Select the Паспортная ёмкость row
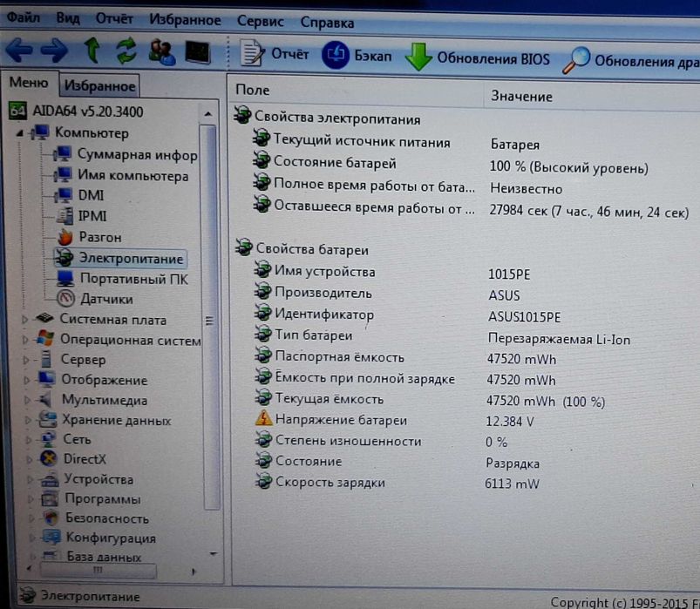The width and height of the screenshot is (700, 609). click(x=405, y=357)
